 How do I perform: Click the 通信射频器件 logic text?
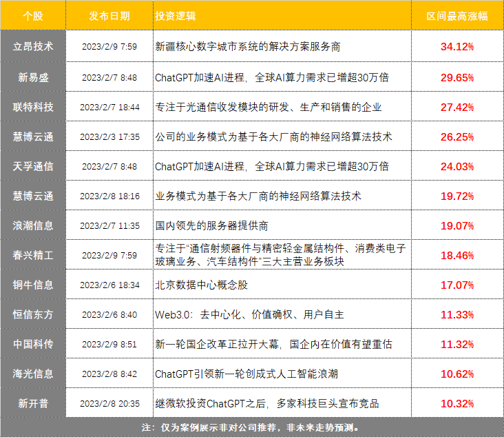[x=280, y=255]
